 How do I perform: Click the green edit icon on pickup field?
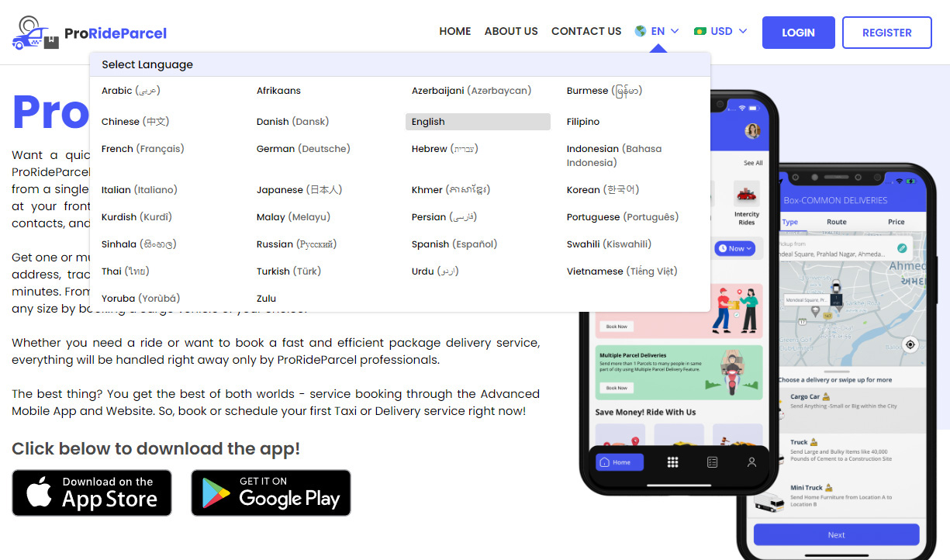click(x=902, y=248)
